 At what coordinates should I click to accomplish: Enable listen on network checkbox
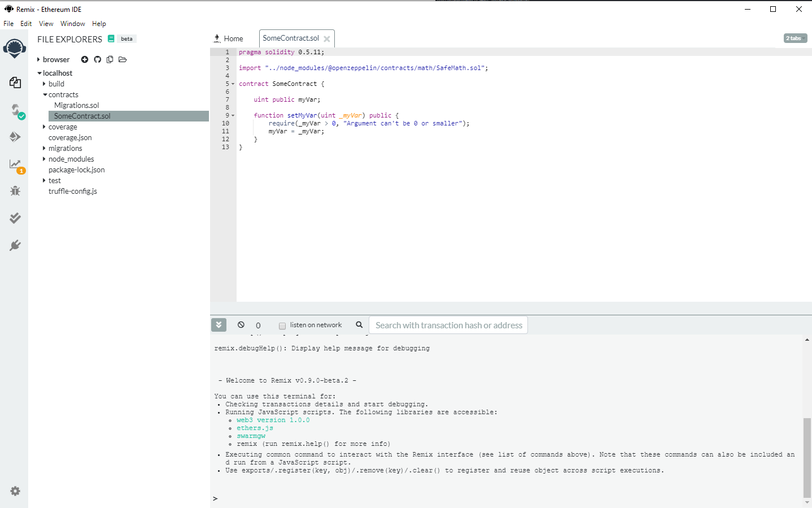(x=282, y=326)
